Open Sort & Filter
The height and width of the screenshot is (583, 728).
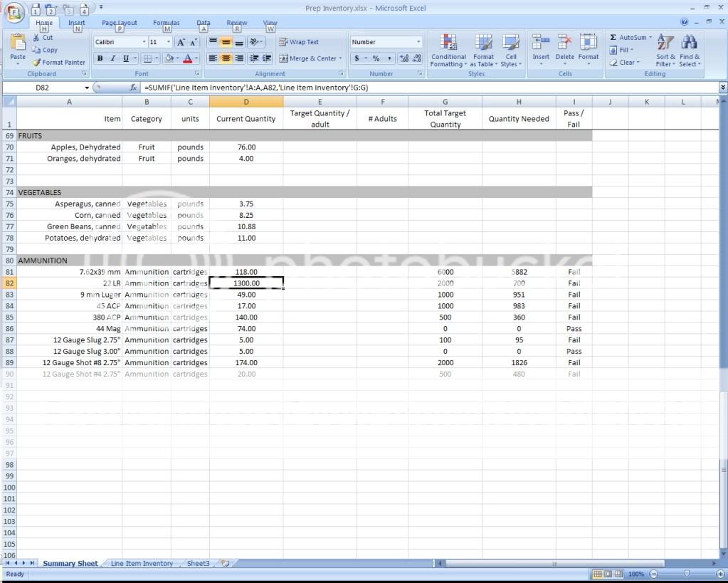[x=665, y=51]
